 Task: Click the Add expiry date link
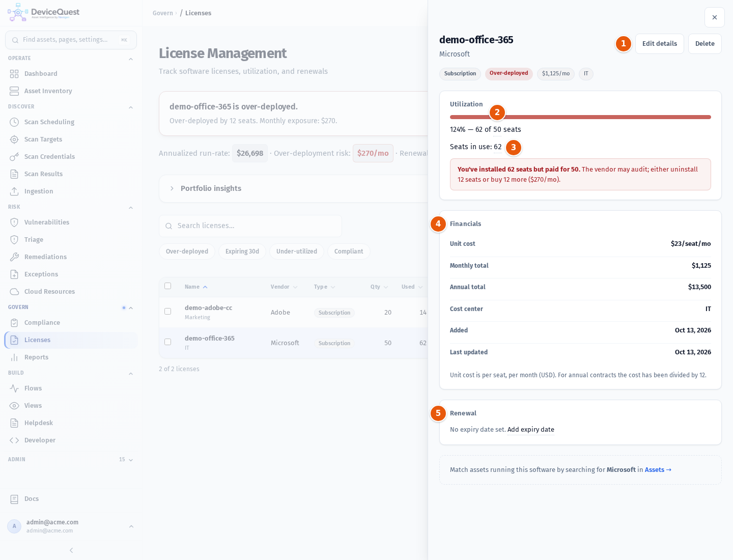pyautogui.click(x=531, y=430)
